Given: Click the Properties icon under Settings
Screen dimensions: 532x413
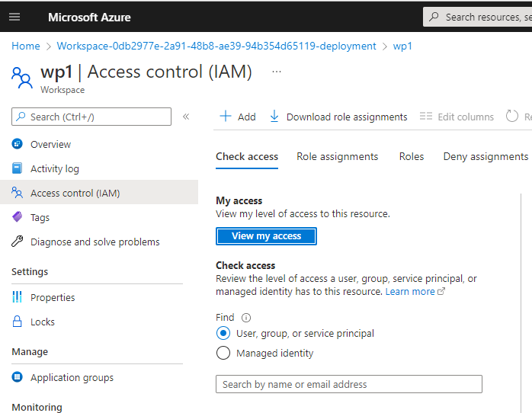Looking at the screenshot, I should pyautogui.click(x=18, y=297).
